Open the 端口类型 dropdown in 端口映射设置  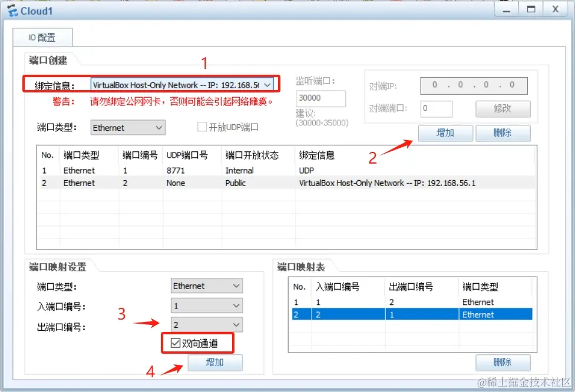tap(207, 285)
